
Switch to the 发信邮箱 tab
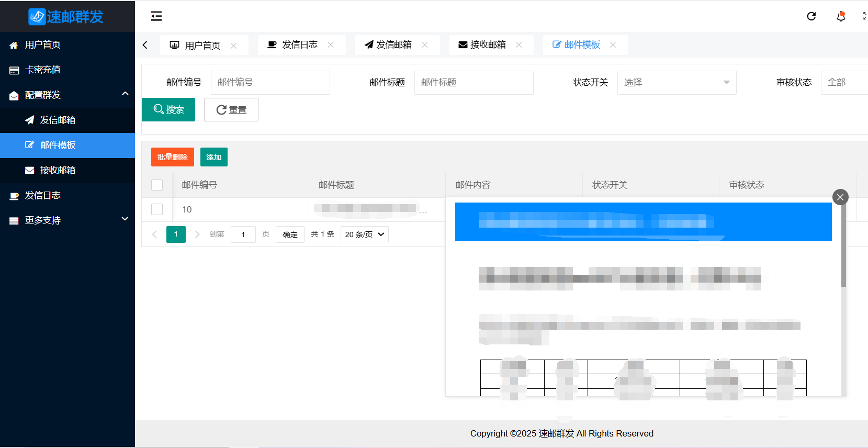coord(393,45)
